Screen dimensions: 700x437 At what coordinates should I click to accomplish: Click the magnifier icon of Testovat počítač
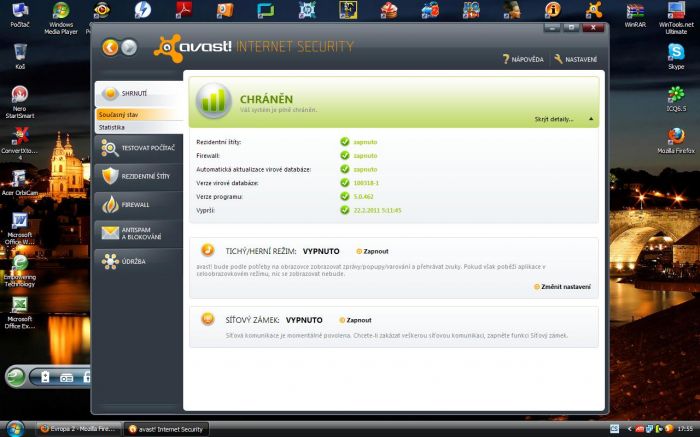pyautogui.click(x=110, y=148)
